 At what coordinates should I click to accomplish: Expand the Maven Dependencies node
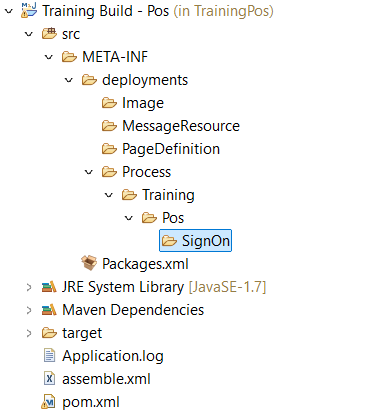point(29,310)
